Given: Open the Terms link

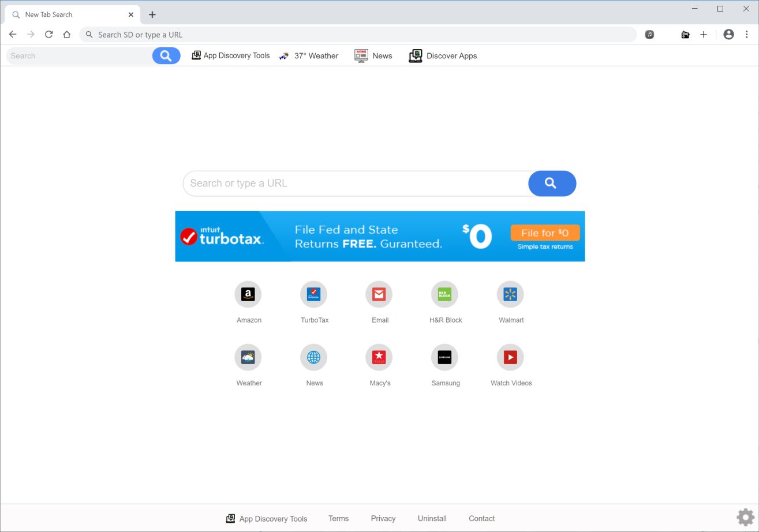Looking at the screenshot, I should pyautogui.click(x=338, y=519).
